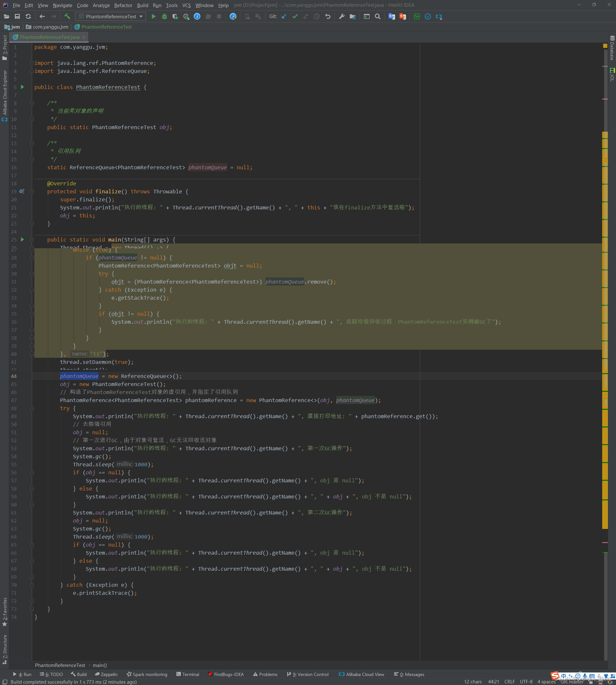616x685 pixels.
Task: Collapse the main method fold marker
Action: pos(32,240)
